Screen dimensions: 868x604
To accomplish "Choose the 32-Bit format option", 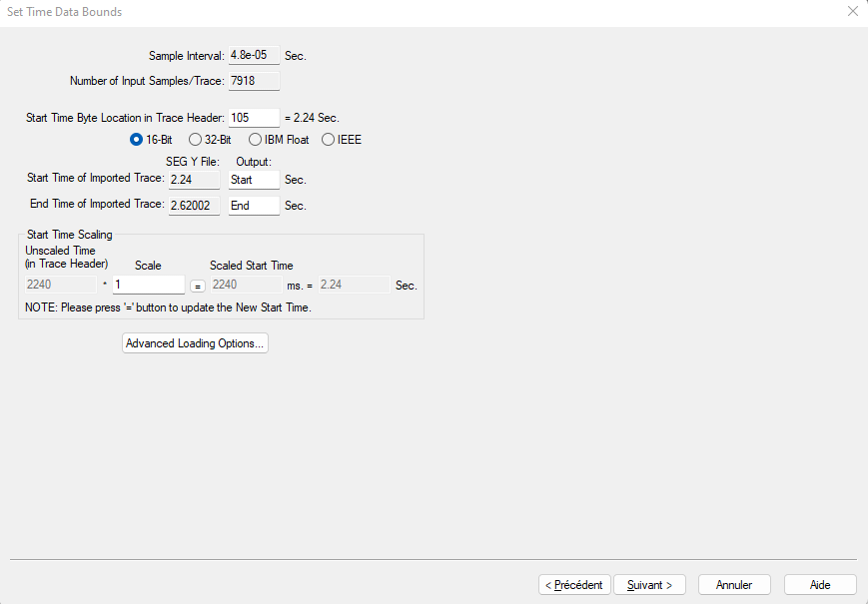I will click(195, 140).
